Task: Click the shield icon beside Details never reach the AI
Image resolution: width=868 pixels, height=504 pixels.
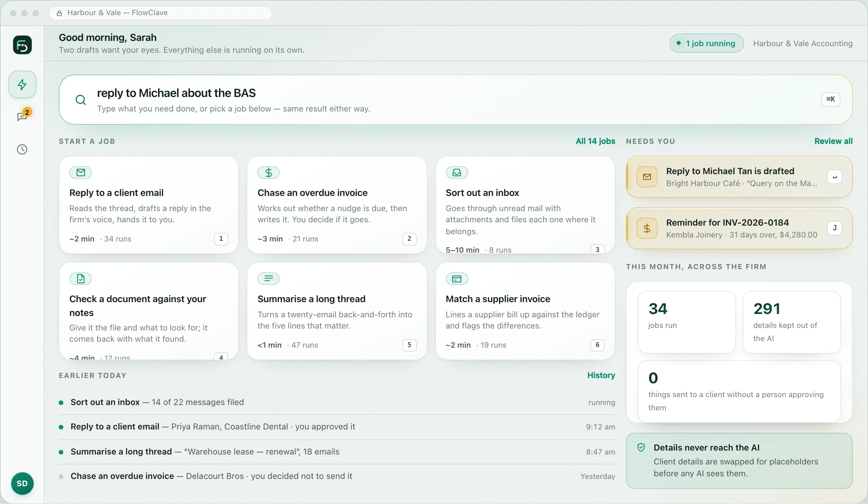Action: [641, 448]
